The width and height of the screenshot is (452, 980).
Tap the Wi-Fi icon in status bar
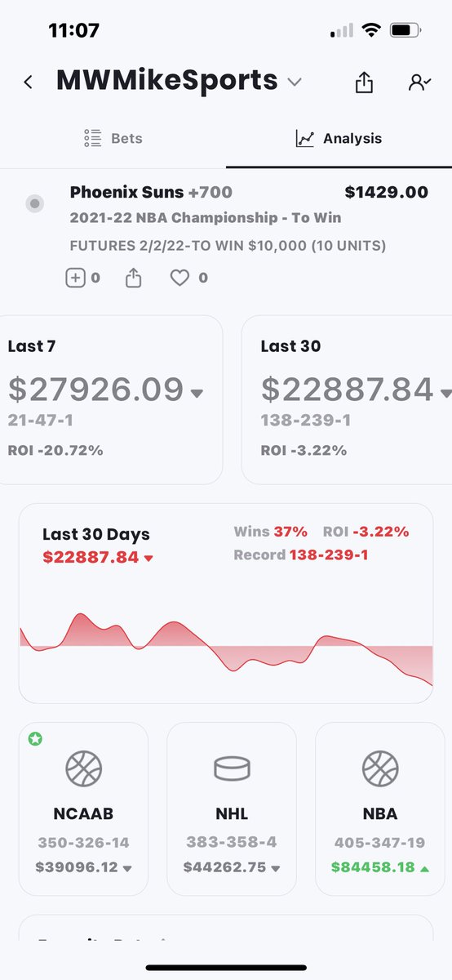372,31
